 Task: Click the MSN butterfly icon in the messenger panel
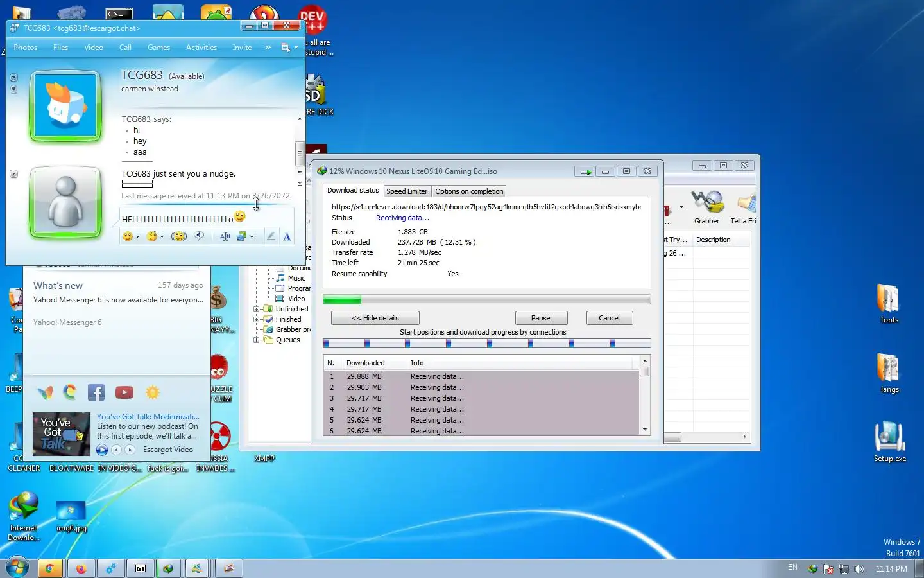click(x=45, y=392)
